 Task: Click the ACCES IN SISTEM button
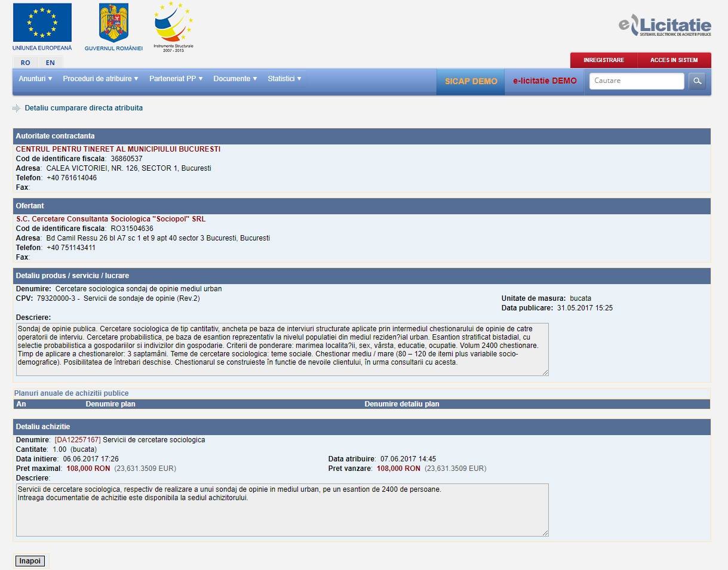click(674, 60)
